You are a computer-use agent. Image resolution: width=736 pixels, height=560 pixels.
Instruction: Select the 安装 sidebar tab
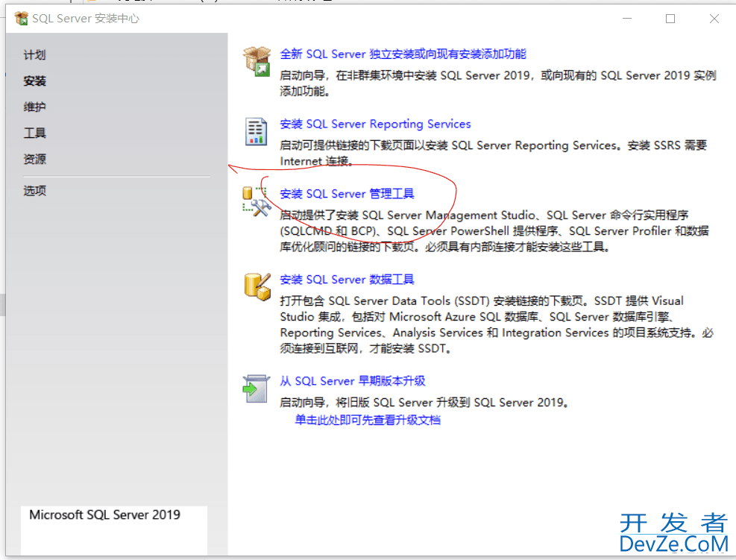35,81
